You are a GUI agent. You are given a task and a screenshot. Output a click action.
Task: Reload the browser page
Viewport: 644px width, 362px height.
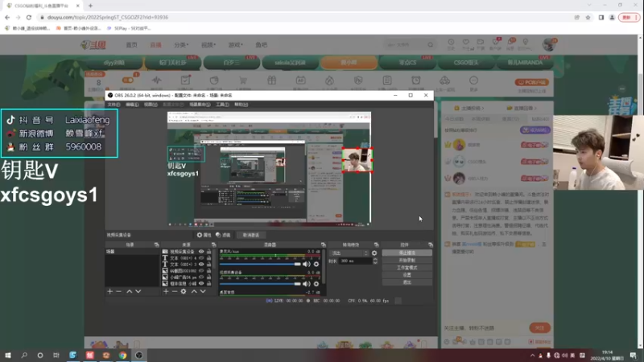[x=29, y=18]
